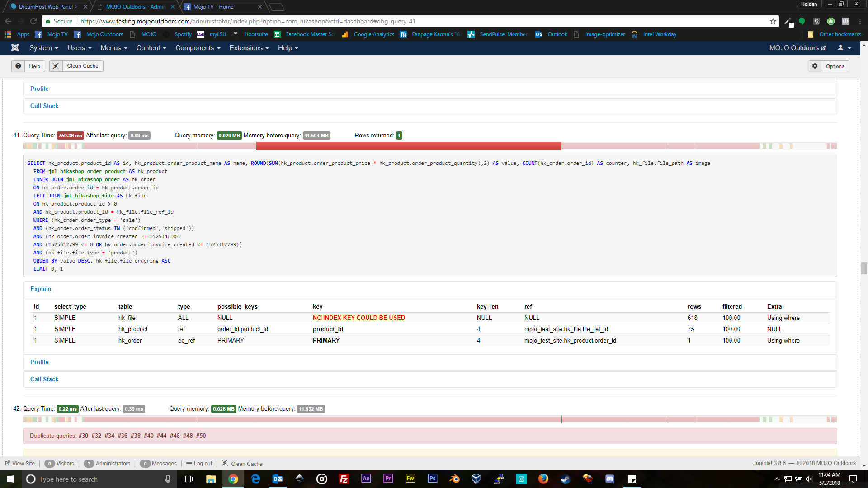
Task: Open the System dropdown menu
Action: point(43,48)
